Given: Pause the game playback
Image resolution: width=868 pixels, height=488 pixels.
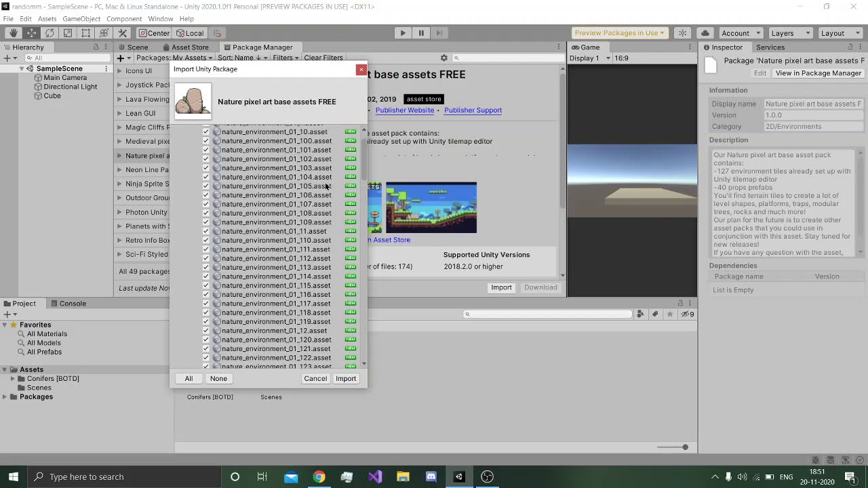Looking at the screenshot, I should pyautogui.click(x=421, y=33).
